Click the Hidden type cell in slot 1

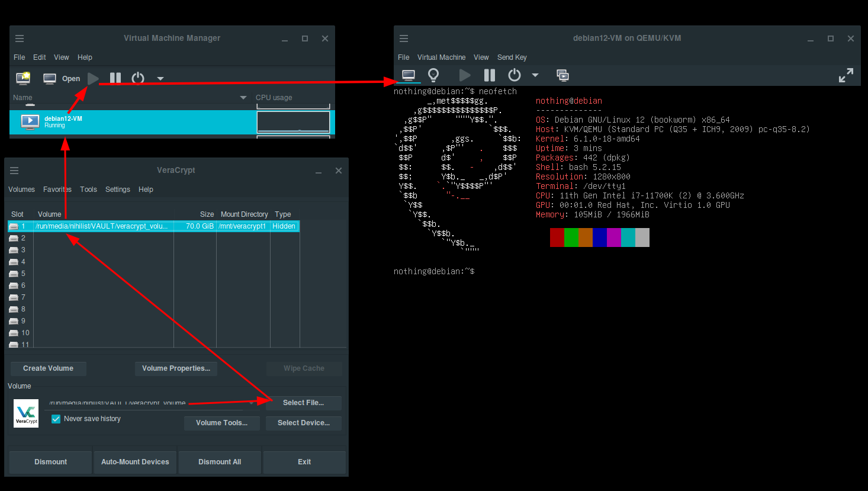point(285,226)
